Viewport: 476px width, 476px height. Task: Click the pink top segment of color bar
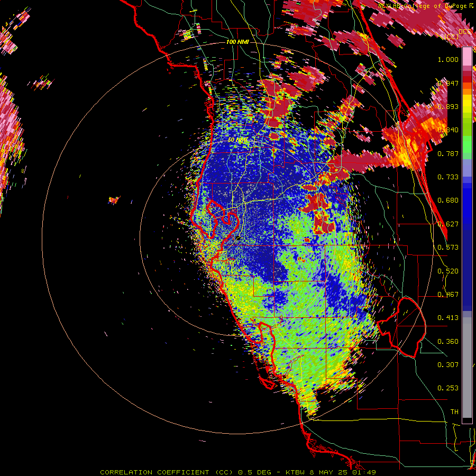(x=467, y=57)
